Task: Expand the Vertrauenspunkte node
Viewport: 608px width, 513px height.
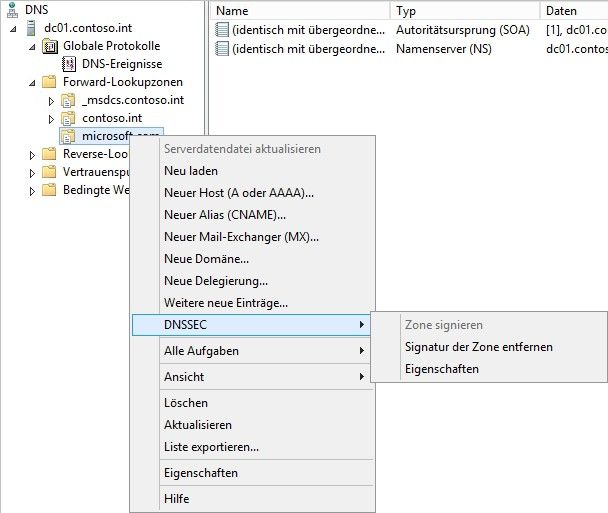Action: click(x=32, y=173)
